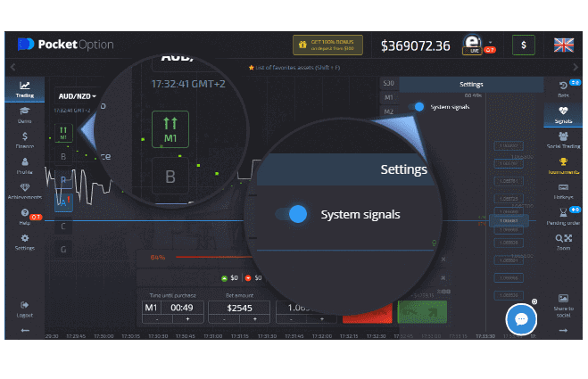
Task: Click the $2545 bet amount field
Action: 241,307
